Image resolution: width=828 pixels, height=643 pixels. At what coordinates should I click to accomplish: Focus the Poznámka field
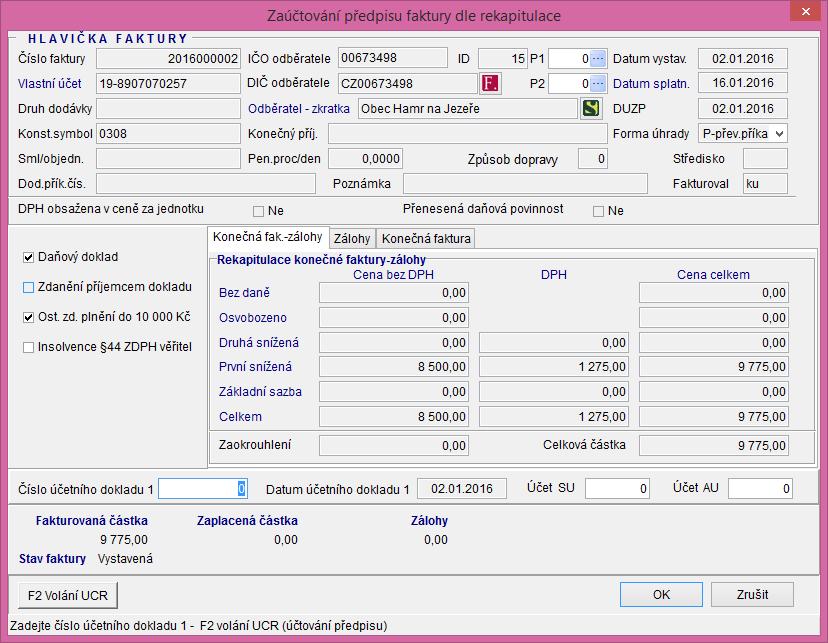pos(525,184)
